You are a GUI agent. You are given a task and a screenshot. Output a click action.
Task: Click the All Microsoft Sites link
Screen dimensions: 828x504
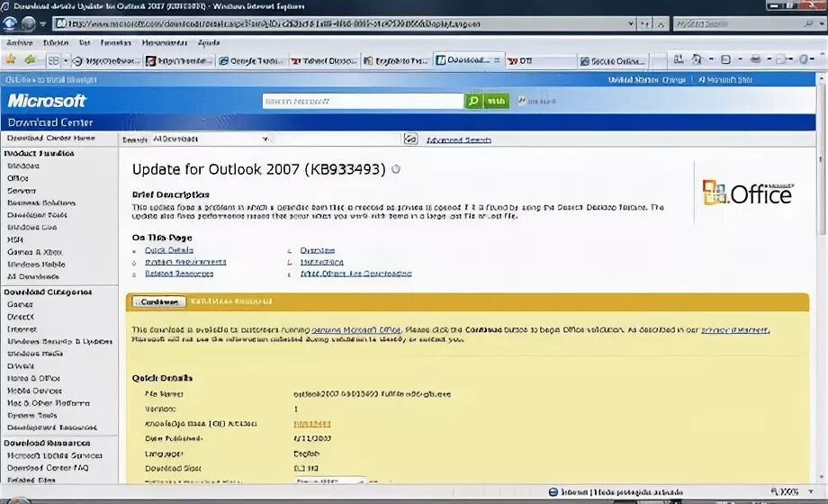click(x=726, y=80)
